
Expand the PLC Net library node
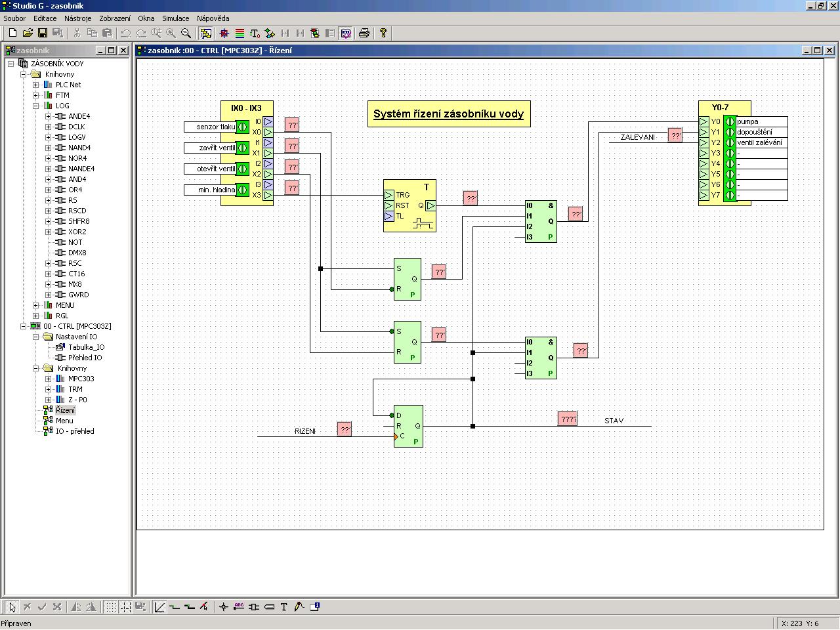coord(36,85)
